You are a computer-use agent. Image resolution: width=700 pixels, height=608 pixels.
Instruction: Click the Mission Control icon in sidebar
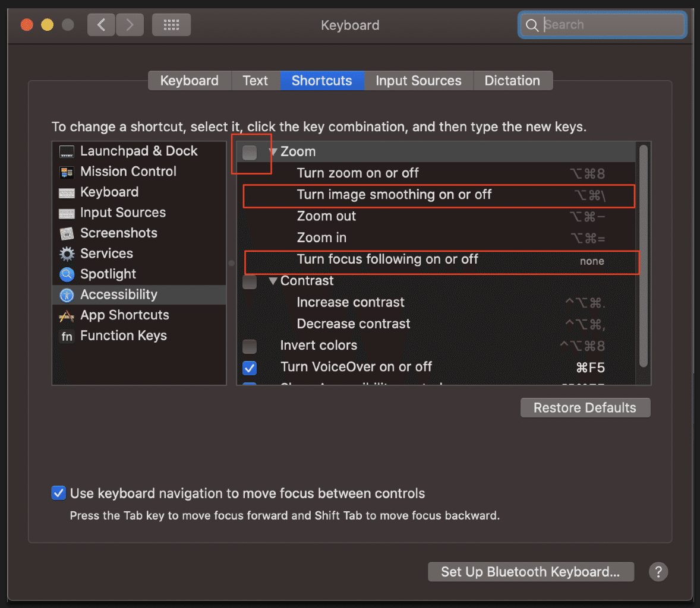(x=67, y=172)
